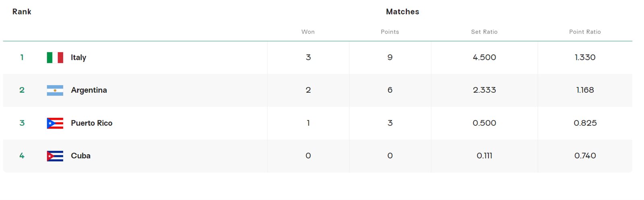Click Cuba's point ratio 0.740
Image resolution: width=644 pixels, height=200 pixels.
coord(585,156)
